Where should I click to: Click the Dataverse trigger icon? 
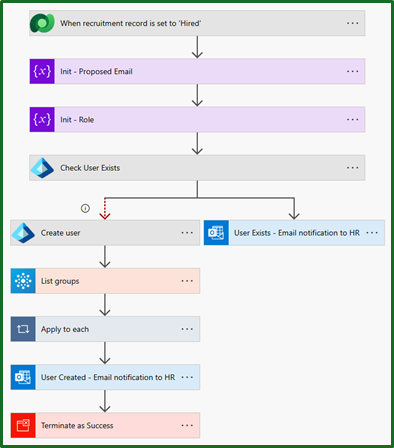(42, 23)
